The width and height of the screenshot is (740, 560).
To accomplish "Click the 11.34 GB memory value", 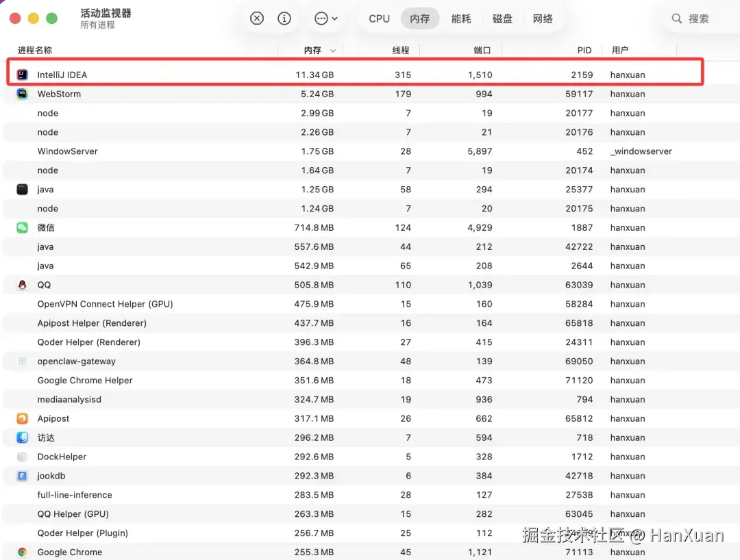I will [314, 75].
